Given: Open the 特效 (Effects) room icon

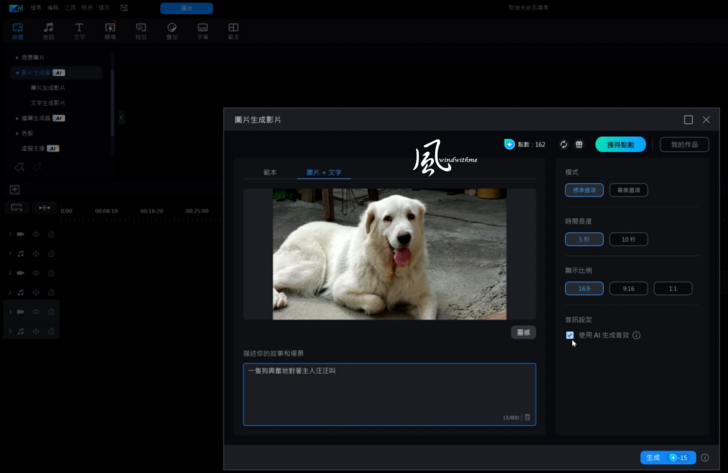Looking at the screenshot, I should tap(141, 30).
